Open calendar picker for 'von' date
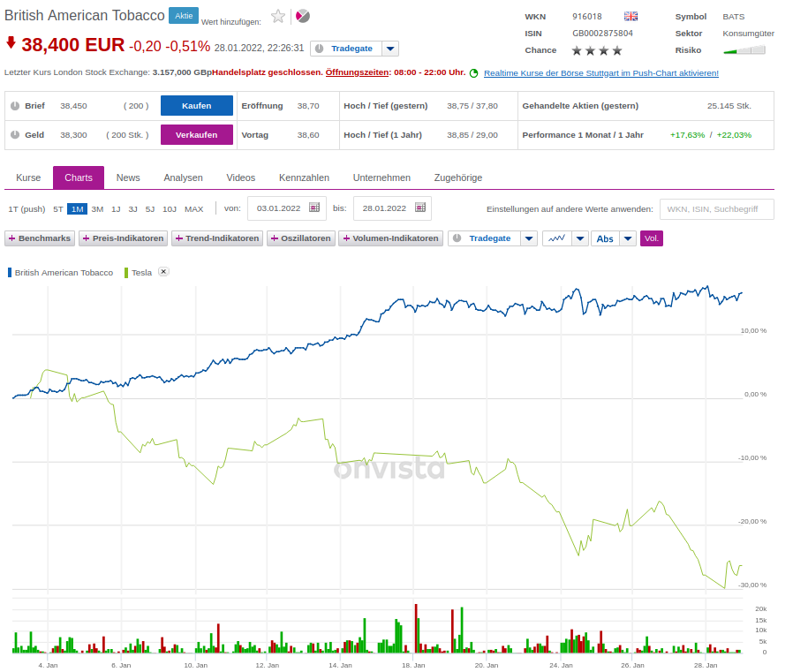Viewport: 793px width, 672px height. pos(314,208)
